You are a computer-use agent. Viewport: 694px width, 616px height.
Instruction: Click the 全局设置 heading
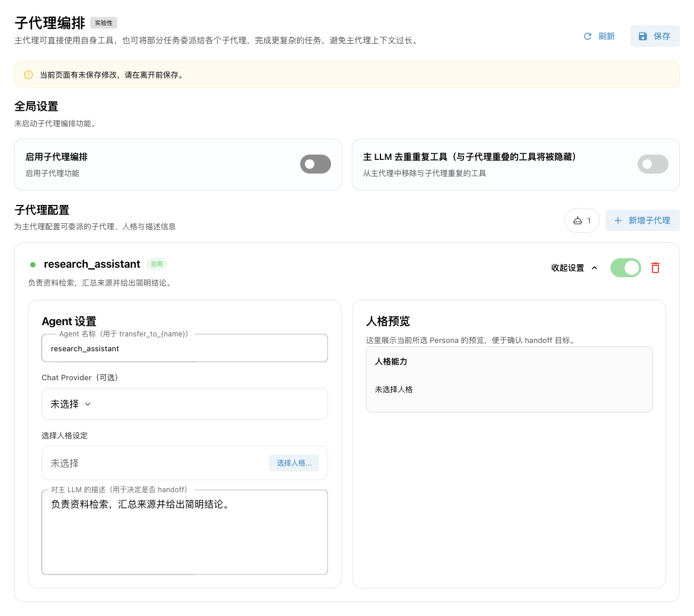36,106
